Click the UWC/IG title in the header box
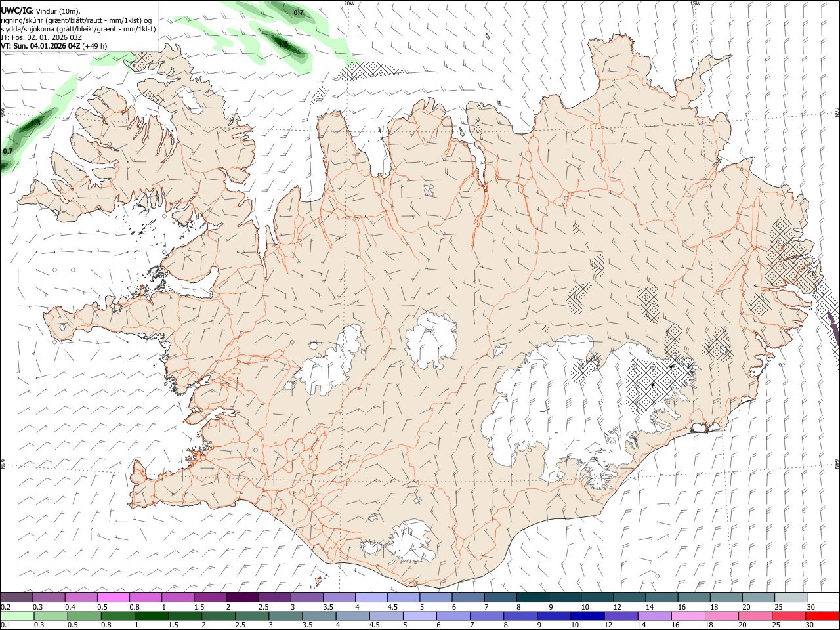This screenshot has width=840, height=630. pyautogui.click(x=16, y=11)
